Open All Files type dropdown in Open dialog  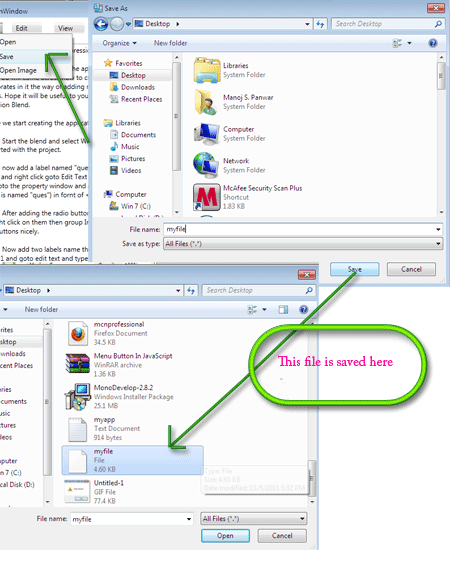(254, 519)
